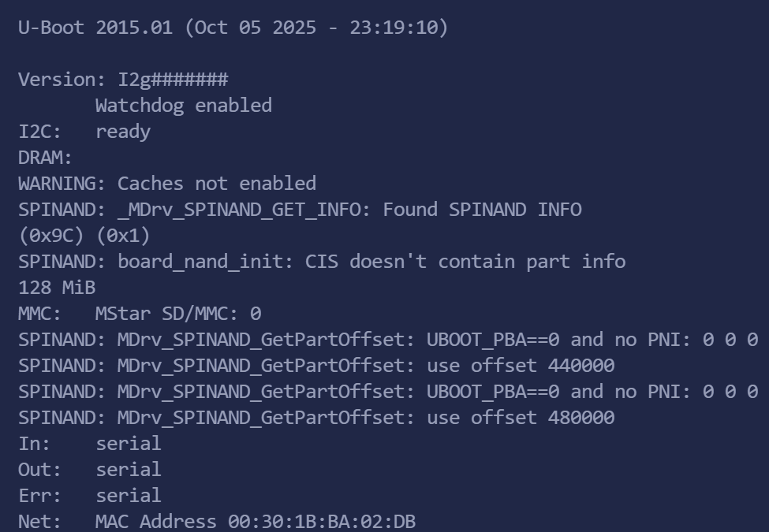Click the MMC: MStar SD/MMC: 0 line
The image size is (769, 532).
click(x=140, y=314)
